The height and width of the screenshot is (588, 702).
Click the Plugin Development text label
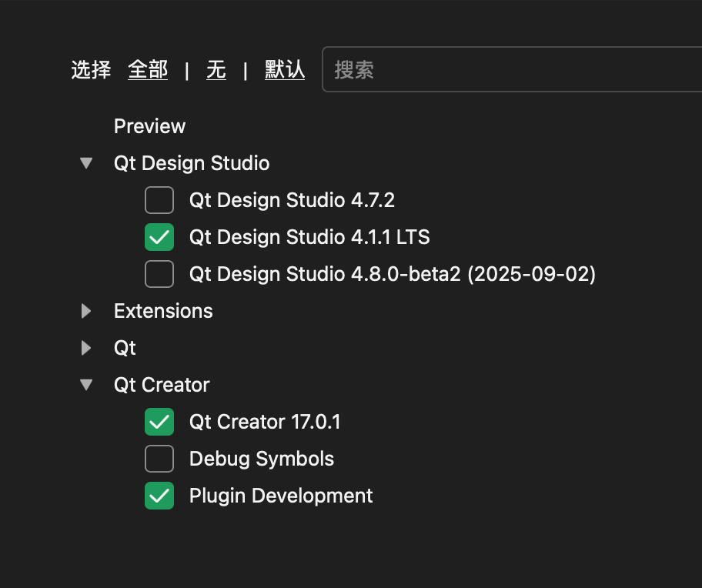click(x=281, y=496)
